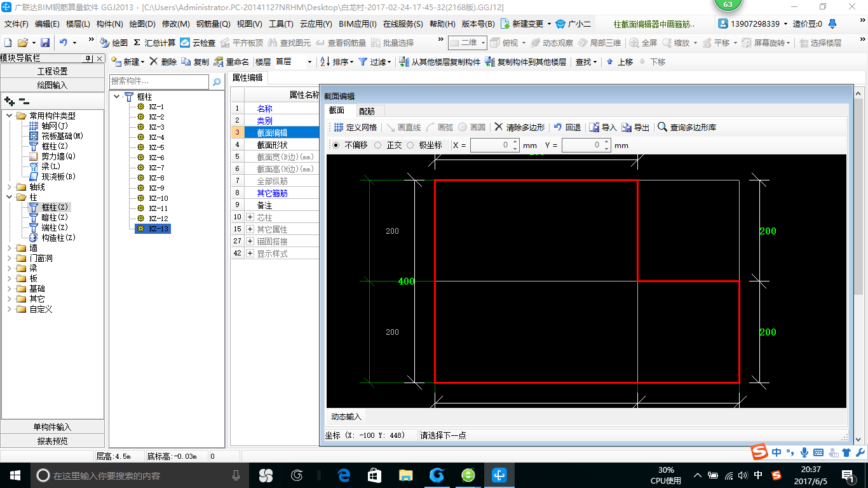Click 查找图元 find element tool
The height and width of the screenshot is (488, 868).
290,43
